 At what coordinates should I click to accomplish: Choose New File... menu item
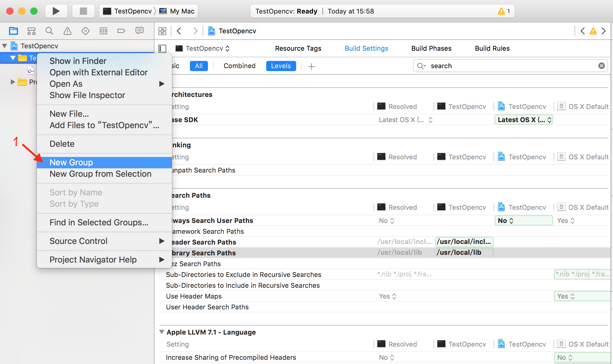[104, 114]
